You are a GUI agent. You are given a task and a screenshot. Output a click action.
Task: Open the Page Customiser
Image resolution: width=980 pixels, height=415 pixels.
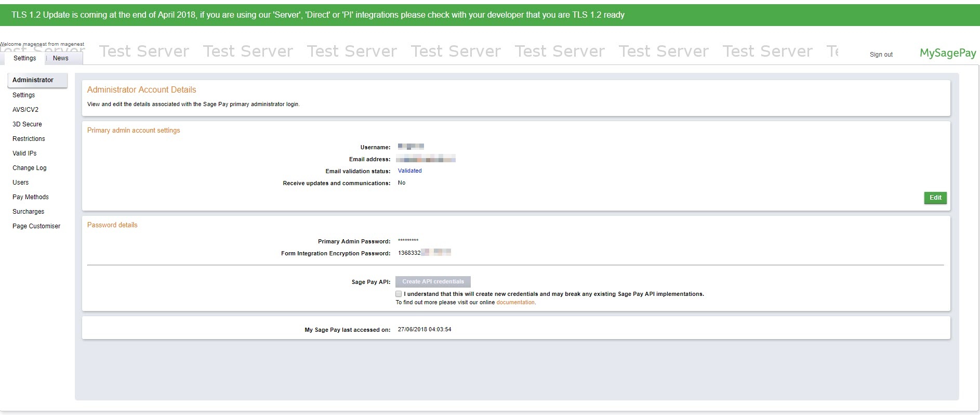point(36,226)
